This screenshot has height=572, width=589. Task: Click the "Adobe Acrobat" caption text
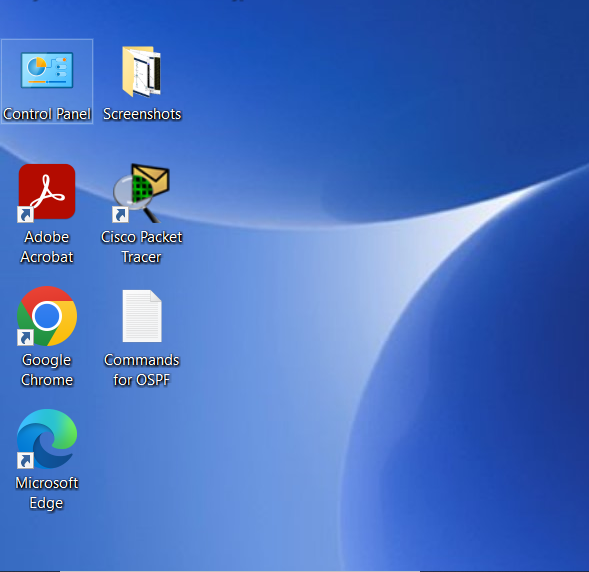click(47, 247)
